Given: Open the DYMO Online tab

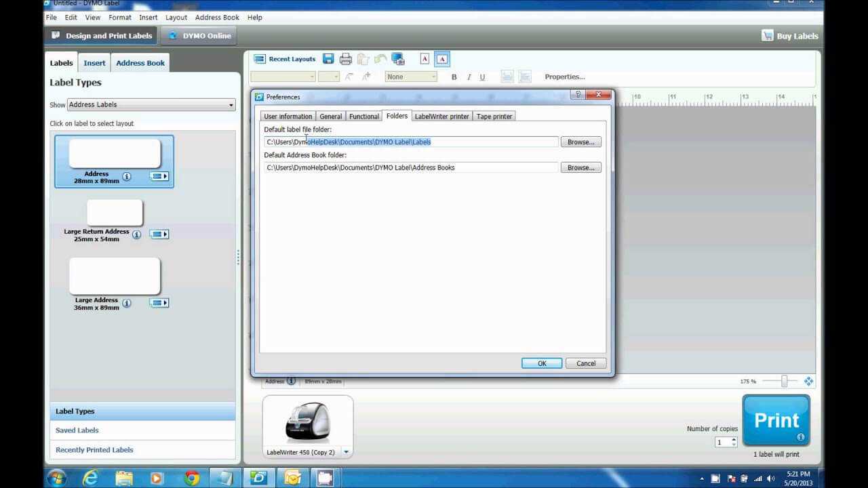Looking at the screenshot, I should click(x=199, y=36).
